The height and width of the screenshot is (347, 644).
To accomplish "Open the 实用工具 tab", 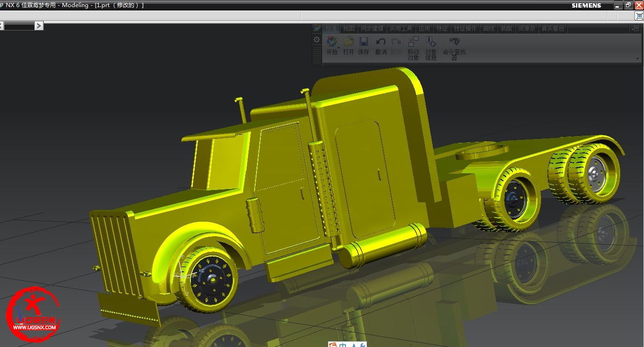I will (401, 29).
